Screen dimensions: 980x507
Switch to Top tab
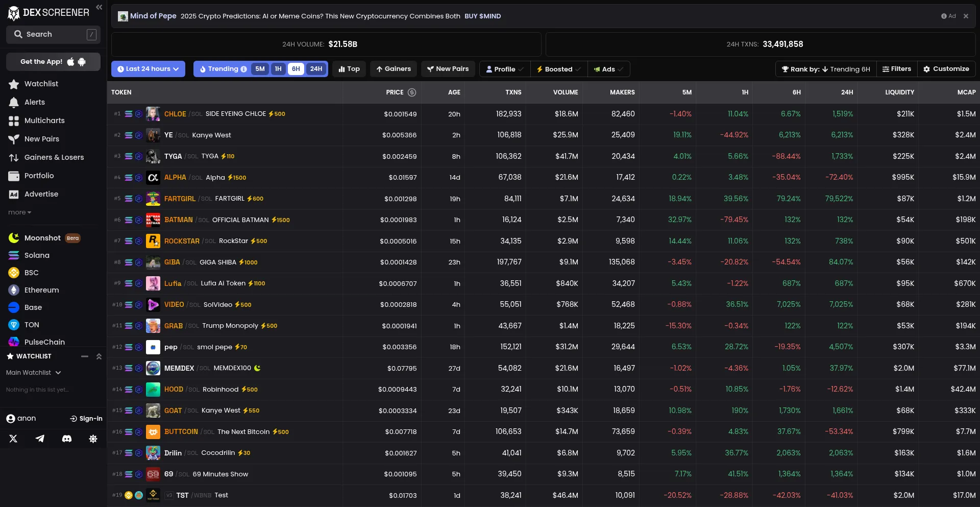(x=349, y=69)
